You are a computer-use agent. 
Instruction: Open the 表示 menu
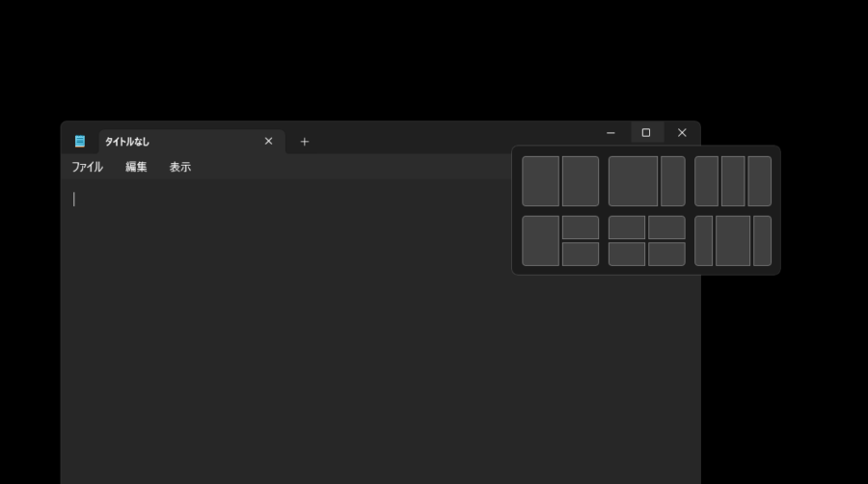point(180,167)
